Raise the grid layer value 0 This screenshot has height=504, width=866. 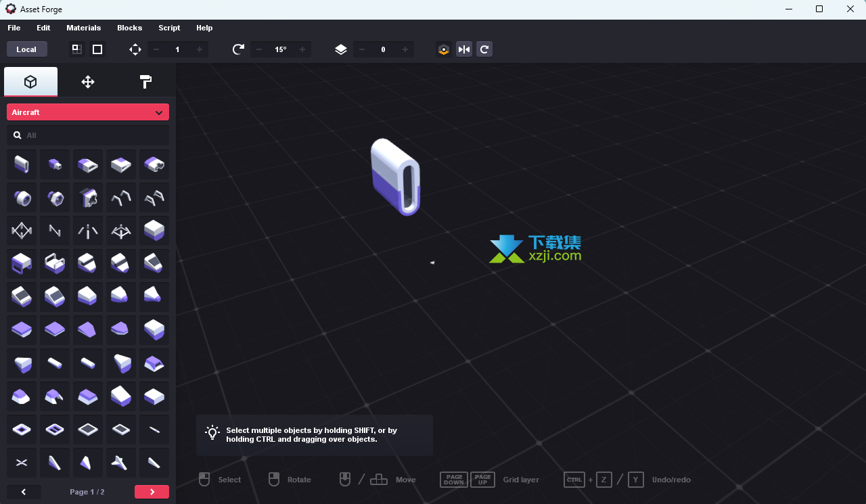[x=405, y=49]
